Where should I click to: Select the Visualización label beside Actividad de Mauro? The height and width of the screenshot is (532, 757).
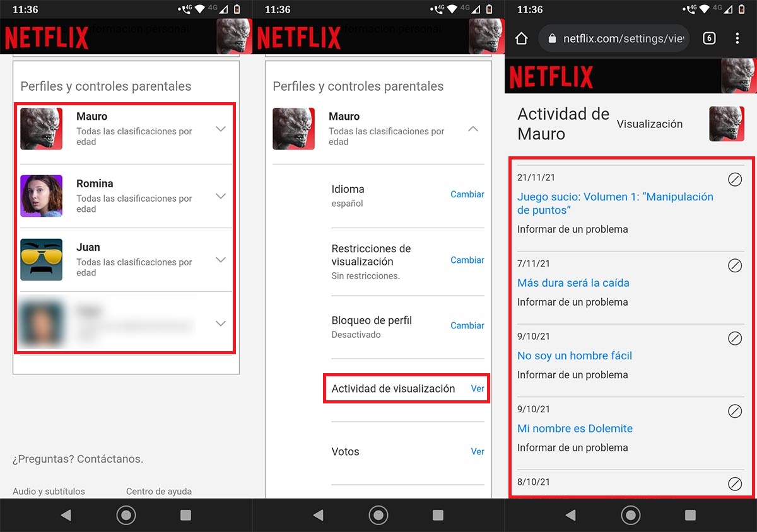coord(650,124)
